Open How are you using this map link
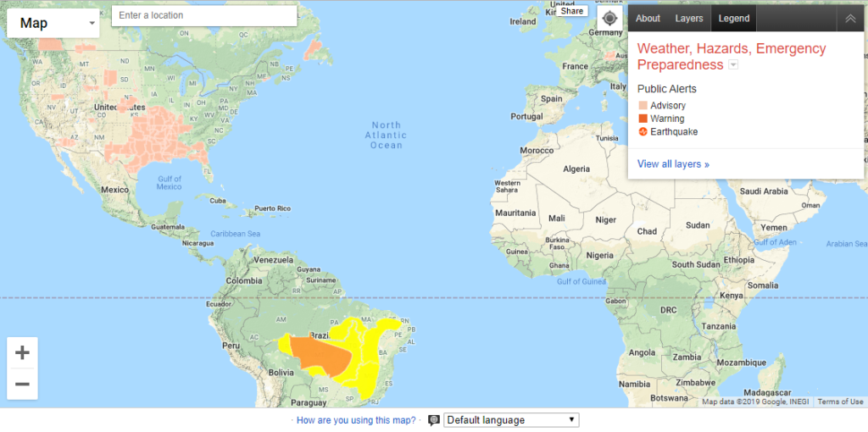The height and width of the screenshot is (432, 868). point(356,420)
